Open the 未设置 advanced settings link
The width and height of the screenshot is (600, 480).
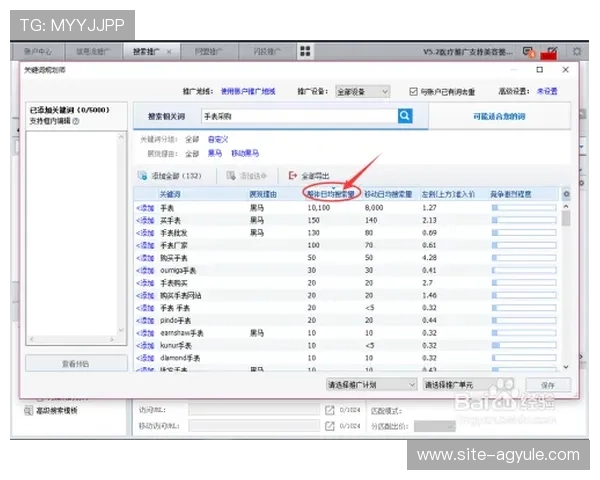[x=547, y=91]
